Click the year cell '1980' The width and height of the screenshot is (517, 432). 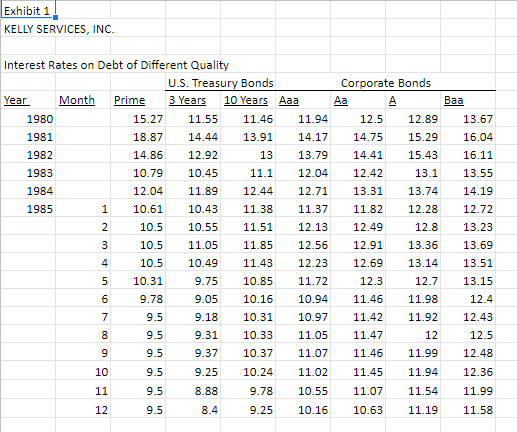pyautogui.click(x=28, y=119)
